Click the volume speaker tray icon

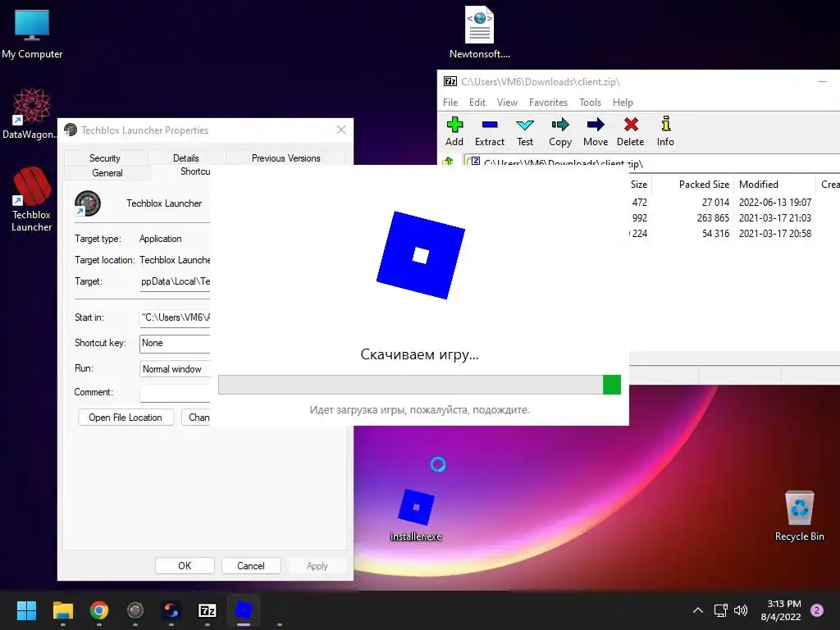click(741, 610)
